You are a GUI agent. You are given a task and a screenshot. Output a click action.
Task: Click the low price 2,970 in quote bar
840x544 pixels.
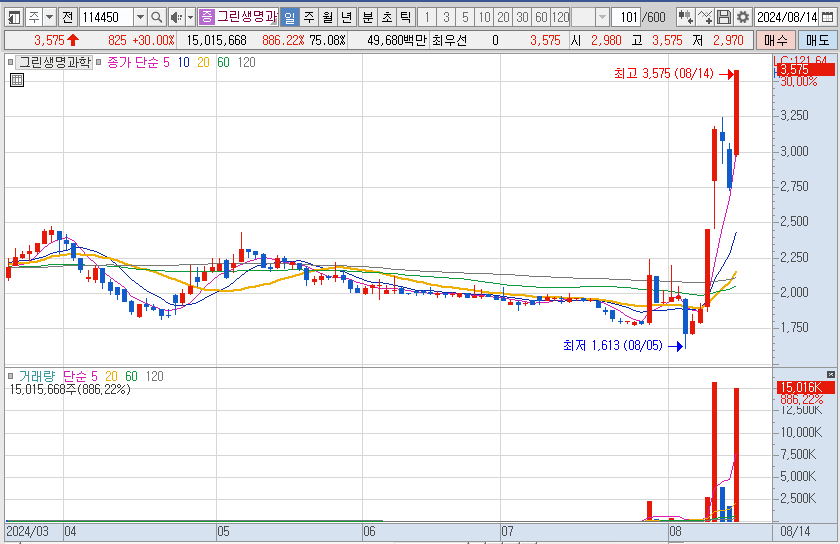coord(728,40)
